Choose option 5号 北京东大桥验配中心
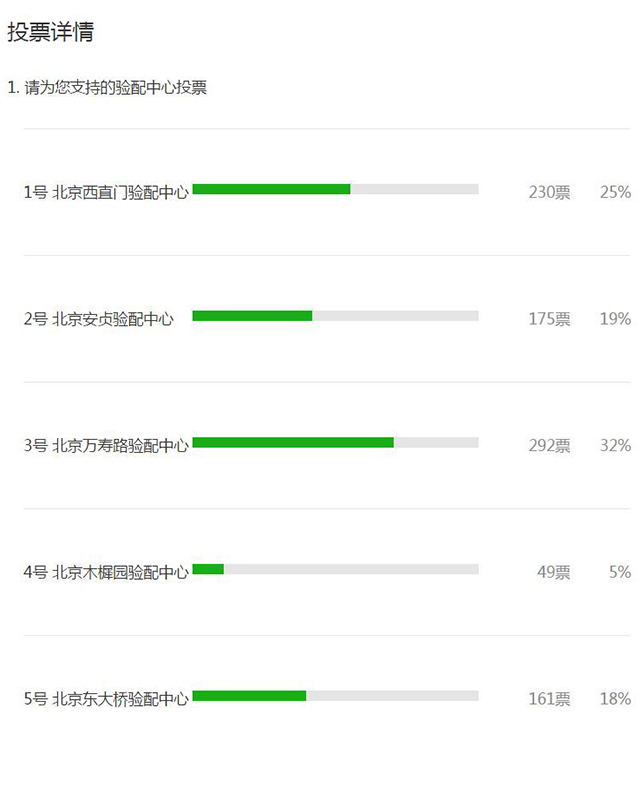Screen dimensions: 640x786 coord(106,699)
